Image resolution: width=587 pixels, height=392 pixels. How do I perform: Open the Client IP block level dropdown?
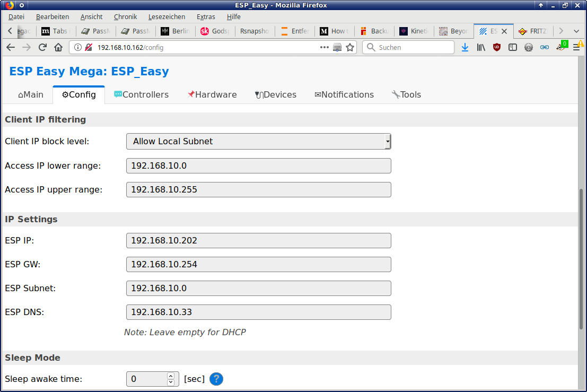pyautogui.click(x=258, y=141)
